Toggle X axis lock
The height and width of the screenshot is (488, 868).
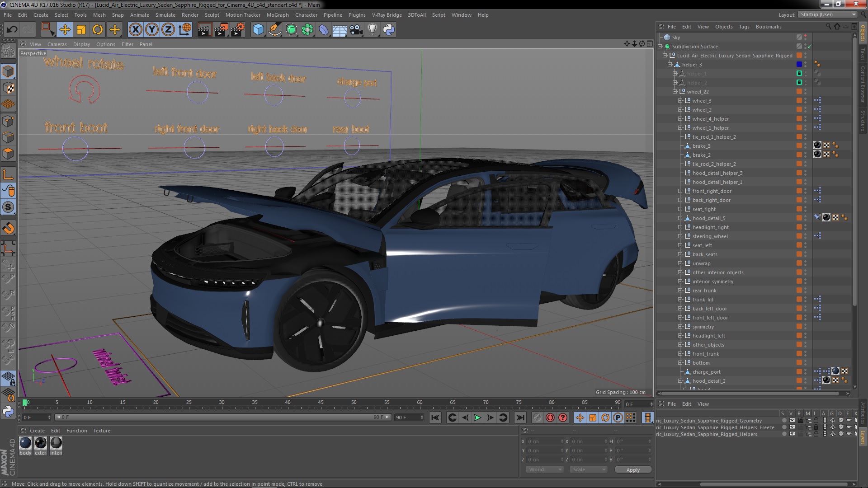[x=135, y=30]
